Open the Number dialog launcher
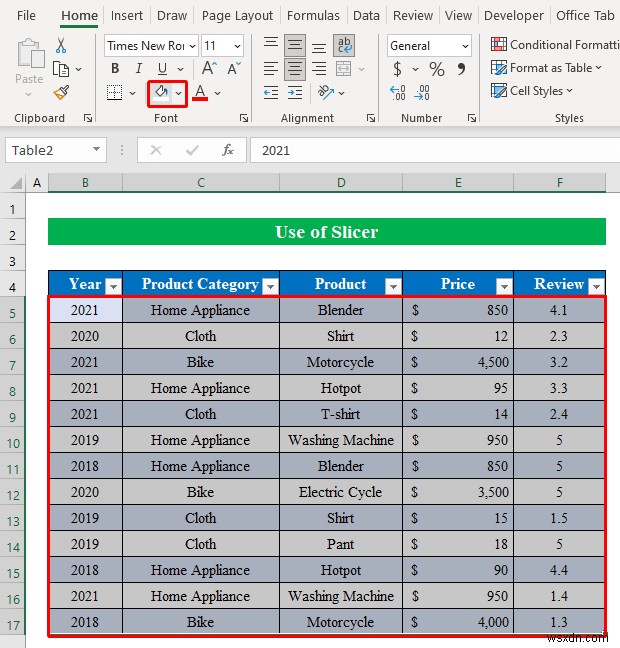The image size is (620, 648). coord(472,119)
